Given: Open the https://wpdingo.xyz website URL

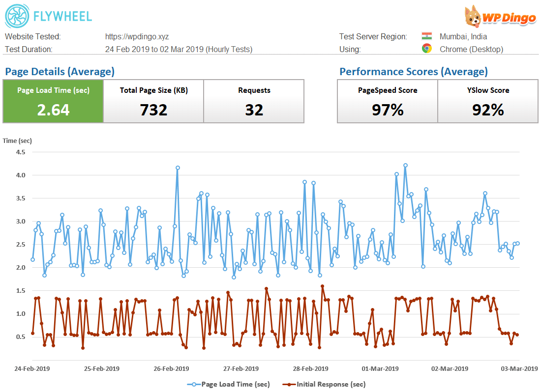Looking at the screenshot, I should coord(137,36).
